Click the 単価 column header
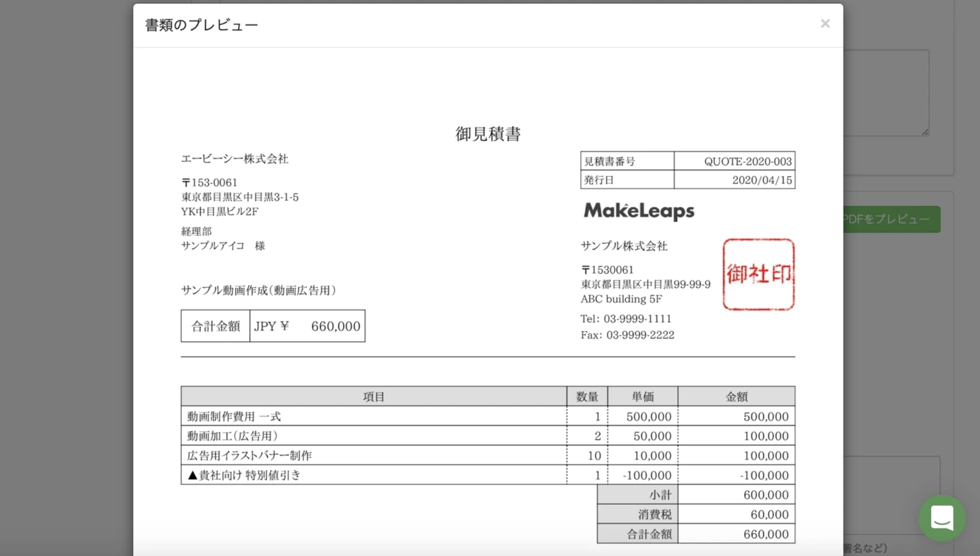 [x=642, y=397]
